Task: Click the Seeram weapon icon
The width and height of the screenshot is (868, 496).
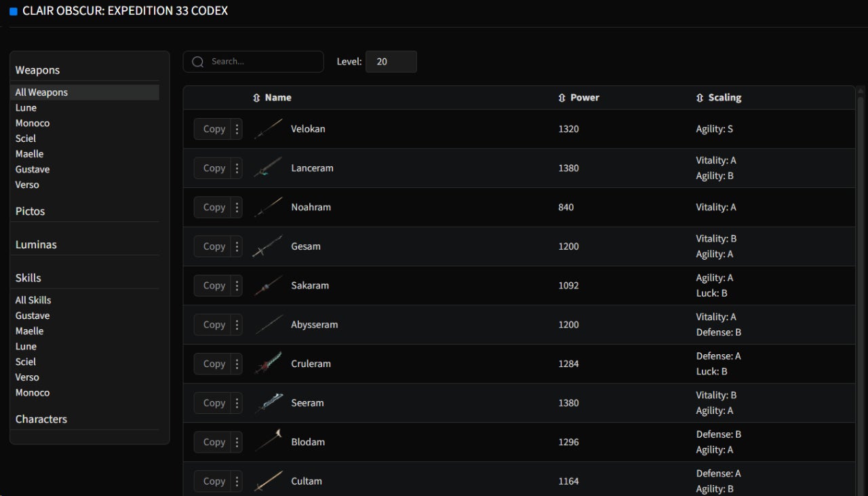Action: pos(269,403)
